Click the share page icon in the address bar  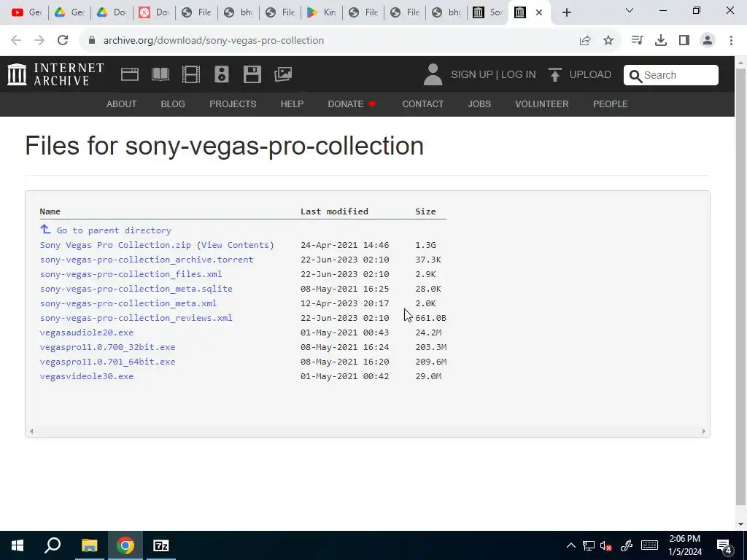tap(585, 41)
